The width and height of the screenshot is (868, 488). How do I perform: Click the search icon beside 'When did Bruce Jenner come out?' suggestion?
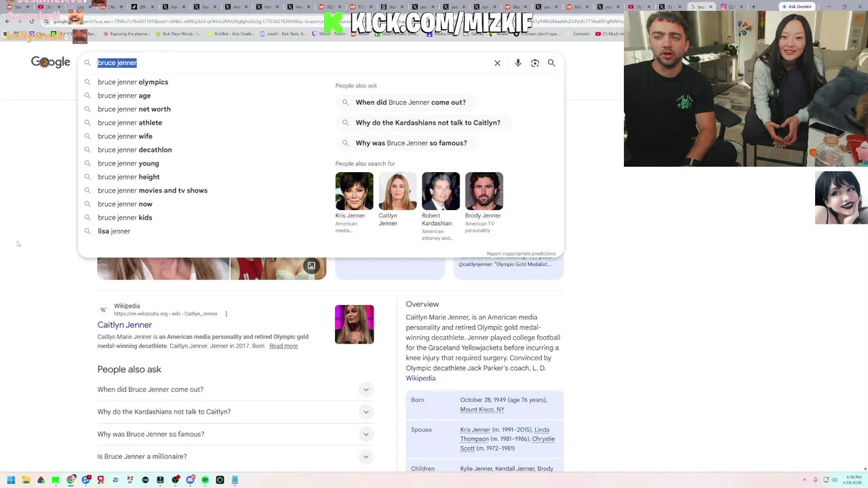click(x=345, y=102)
